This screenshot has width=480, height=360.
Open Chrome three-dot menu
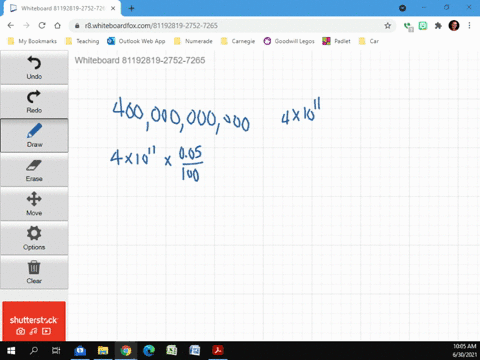tap(469, 25)
